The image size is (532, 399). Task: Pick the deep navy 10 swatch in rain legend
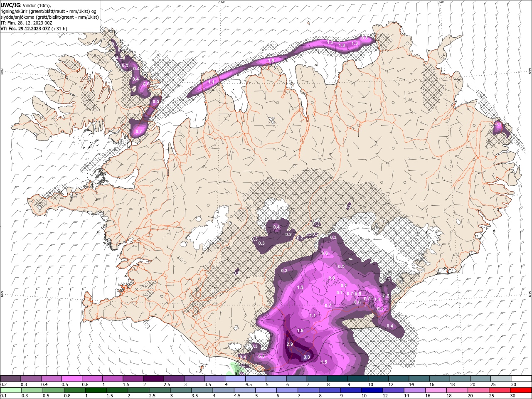pyautogui.click(x=372, y=390)
